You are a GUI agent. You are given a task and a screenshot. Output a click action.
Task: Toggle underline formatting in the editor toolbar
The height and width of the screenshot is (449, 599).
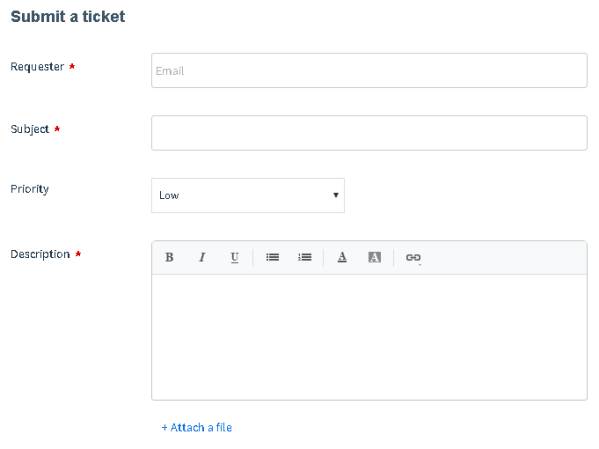pos(235,257)
